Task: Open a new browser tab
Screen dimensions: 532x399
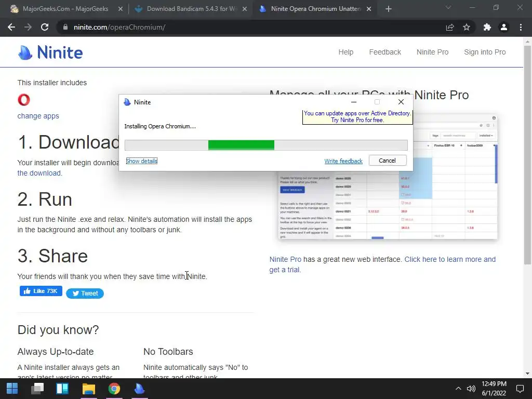Action: 389,9
